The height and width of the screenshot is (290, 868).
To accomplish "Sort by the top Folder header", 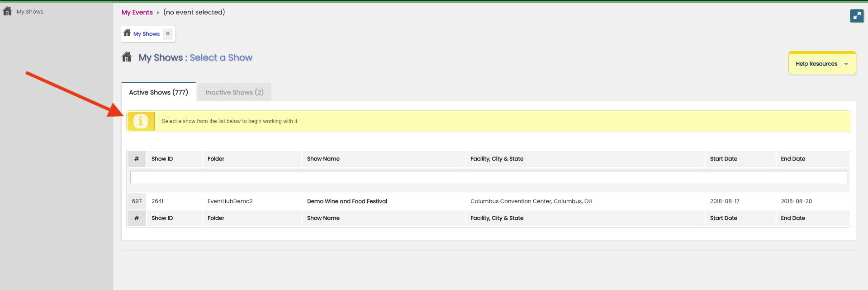I will point(252,159).
